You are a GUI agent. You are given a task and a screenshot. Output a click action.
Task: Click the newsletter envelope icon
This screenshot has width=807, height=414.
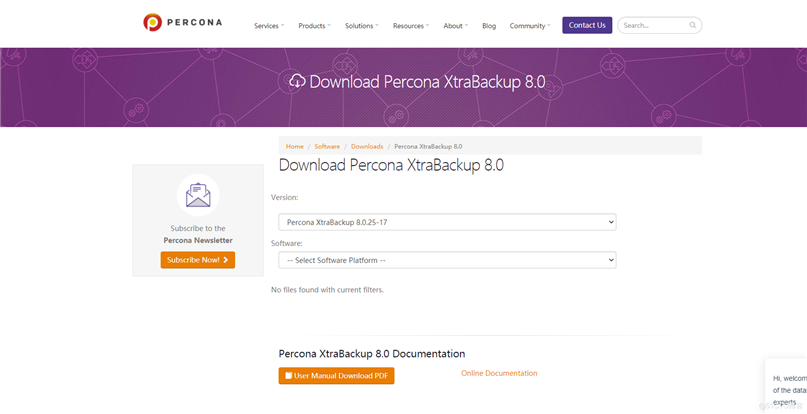pos(198,195)
